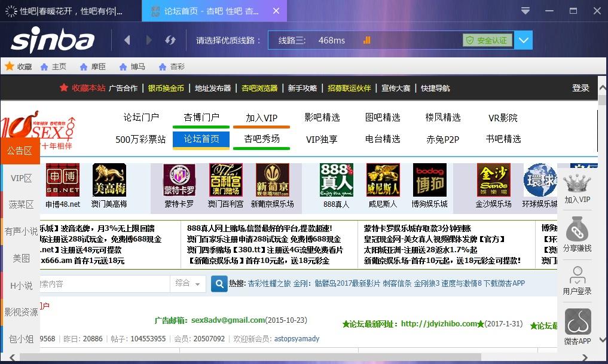Focus the search content input field
The image size is (608, 364).
pyautogui.click(x=105, y=284)
